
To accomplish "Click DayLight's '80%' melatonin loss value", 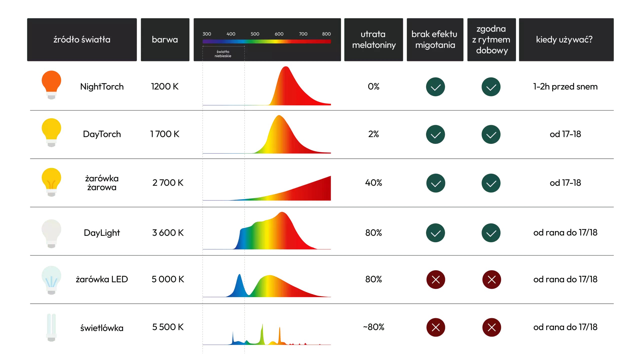I will coord(373,233).
